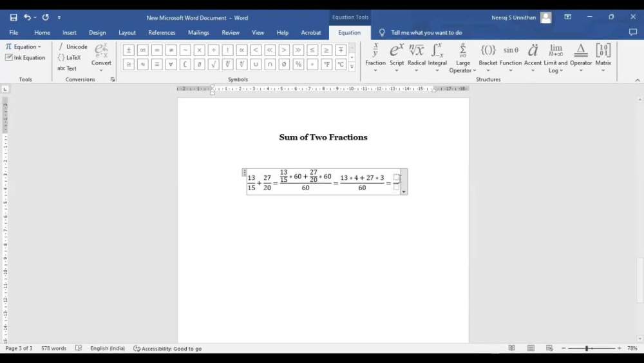Insert the proportional-to symbol
Image resolution: width=644 pixels, height=363 pixels.
[x=241, y=50]
